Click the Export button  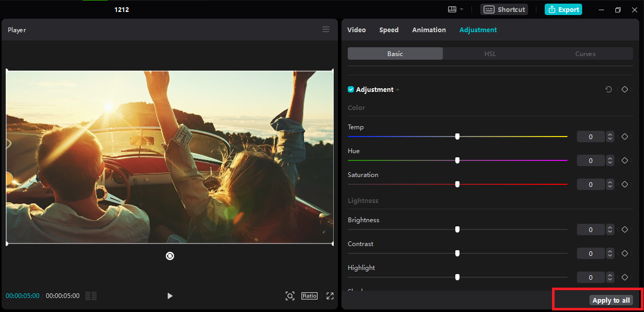coord(563,9)
